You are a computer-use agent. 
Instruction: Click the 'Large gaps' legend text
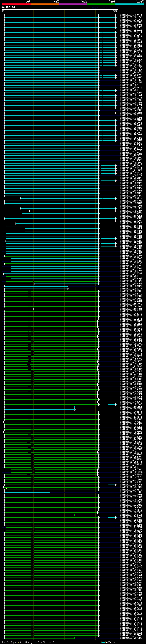pyautogui.click(x=10, y=642)
